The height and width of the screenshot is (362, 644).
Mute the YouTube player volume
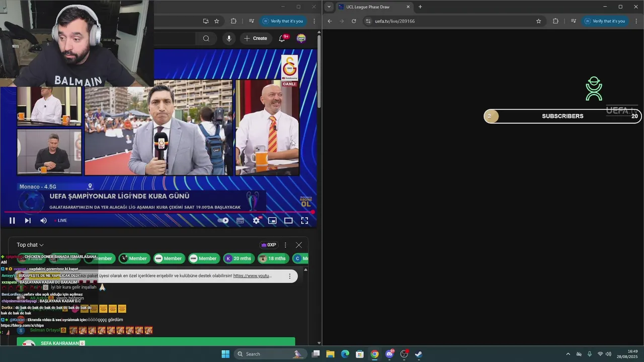tap(43, 220)
